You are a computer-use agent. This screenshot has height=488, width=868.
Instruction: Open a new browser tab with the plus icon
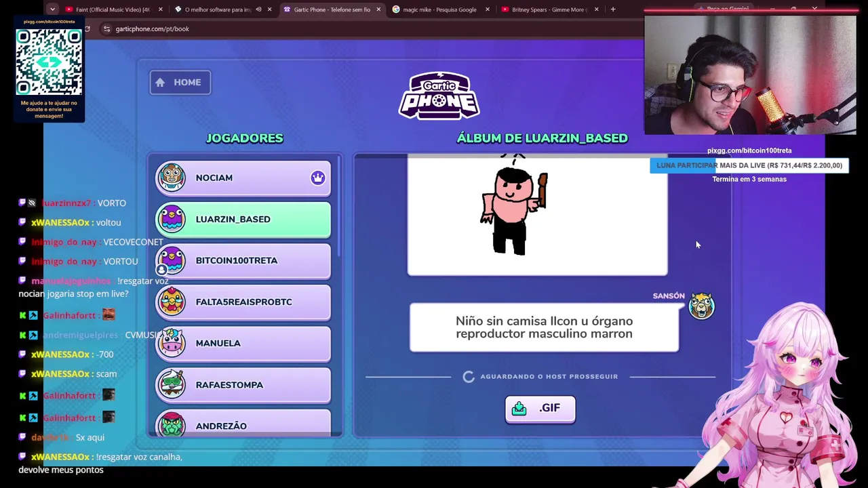coord(613,9)
